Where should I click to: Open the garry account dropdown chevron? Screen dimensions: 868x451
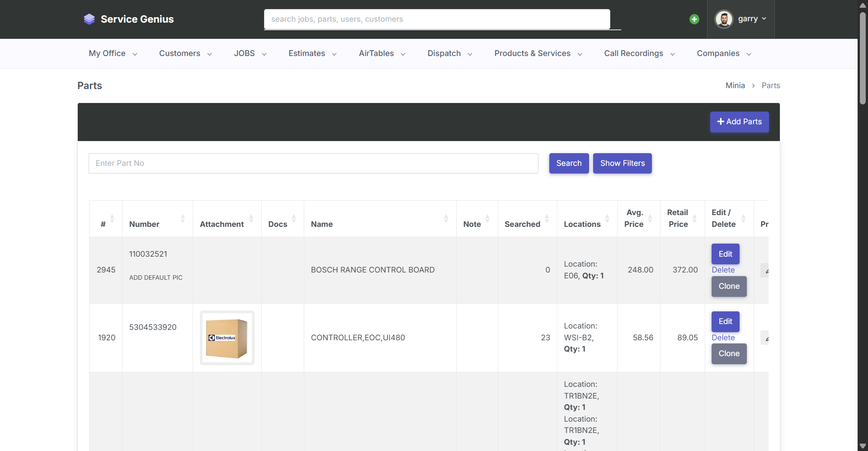[x=764, y=19]
